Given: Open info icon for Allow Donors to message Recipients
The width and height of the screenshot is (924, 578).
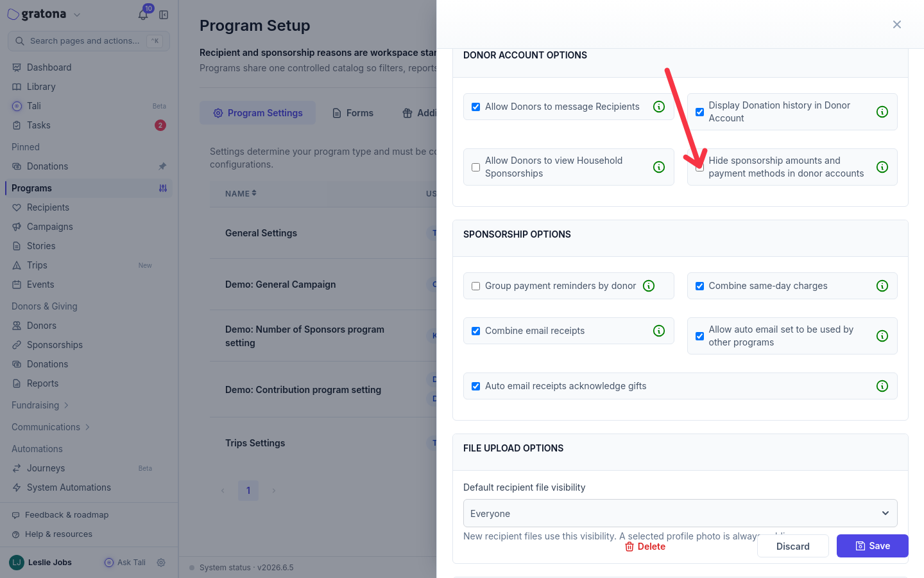Looking at the screenshot, I should coord(659,107).
